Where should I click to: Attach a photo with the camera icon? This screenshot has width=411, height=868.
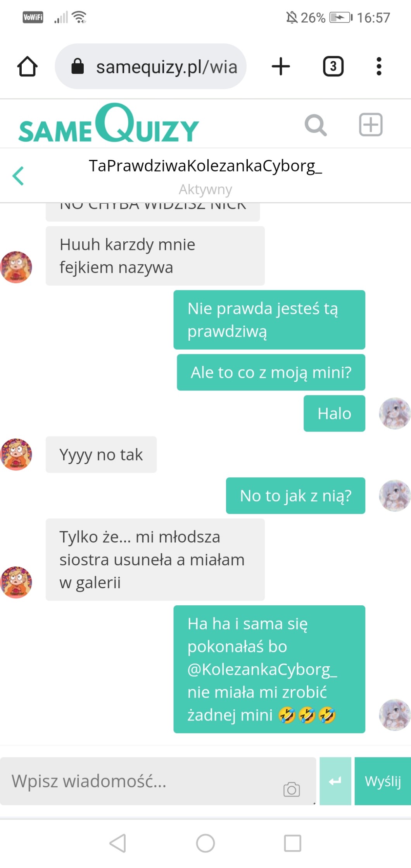(x=292, y=789)
